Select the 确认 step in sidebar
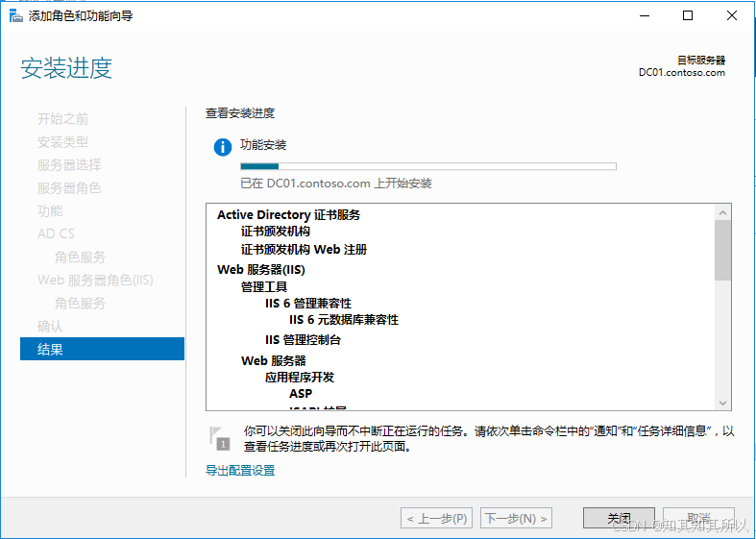The width and height of the screenshot is (756, 539). coord(50,327)
